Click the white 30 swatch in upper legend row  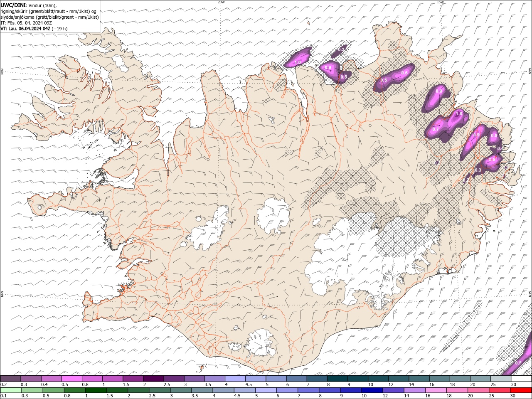pos(521,379)
